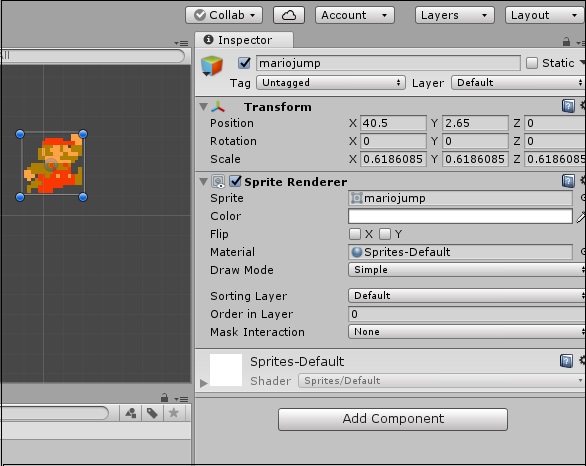Viewport: 586px width, 466px height.
Task: Open the Tag Untagged dropdown
Action: click(x=331, y=83)
